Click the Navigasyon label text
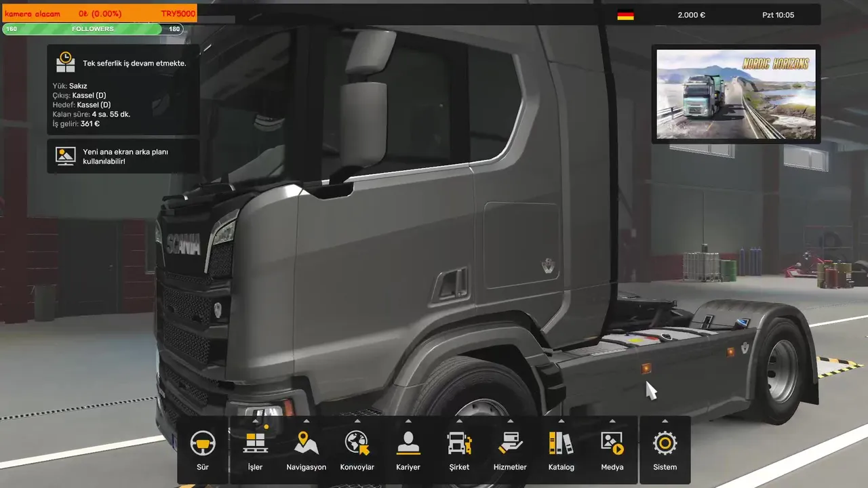Screen dimensions: 868x488 click(x=307, y=467)
